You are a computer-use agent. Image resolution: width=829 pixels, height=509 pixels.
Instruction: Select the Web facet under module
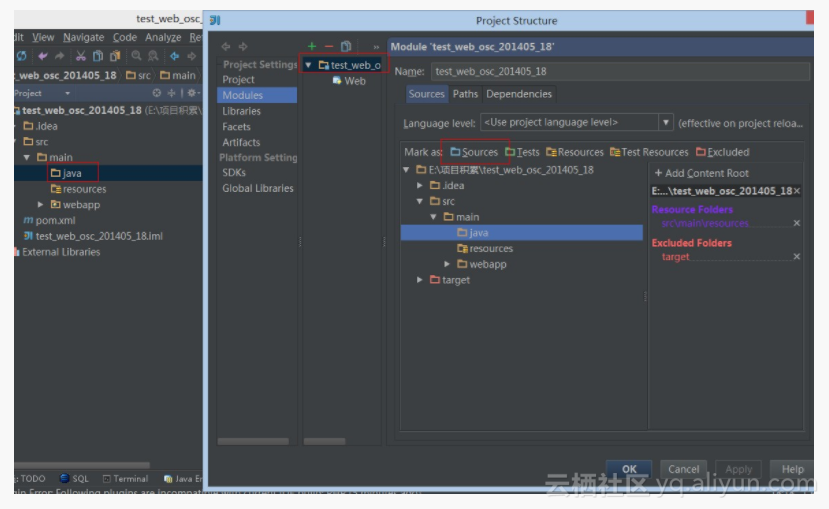(x=349, y=81)
